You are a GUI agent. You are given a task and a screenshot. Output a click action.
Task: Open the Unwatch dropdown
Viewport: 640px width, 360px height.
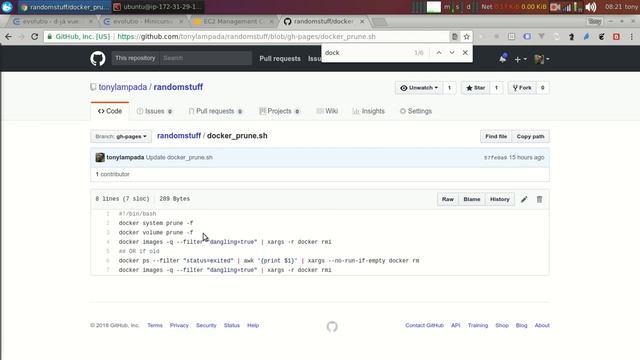coord(419,88)
